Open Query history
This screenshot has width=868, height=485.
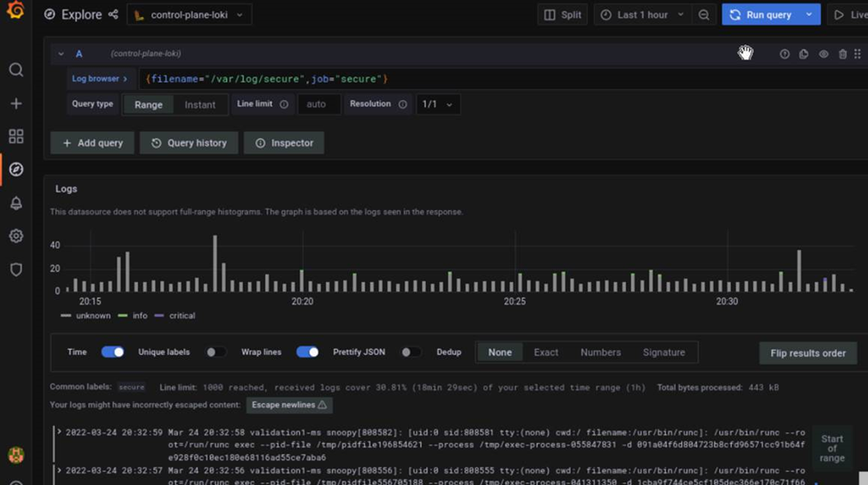click(x=189, y=143)
